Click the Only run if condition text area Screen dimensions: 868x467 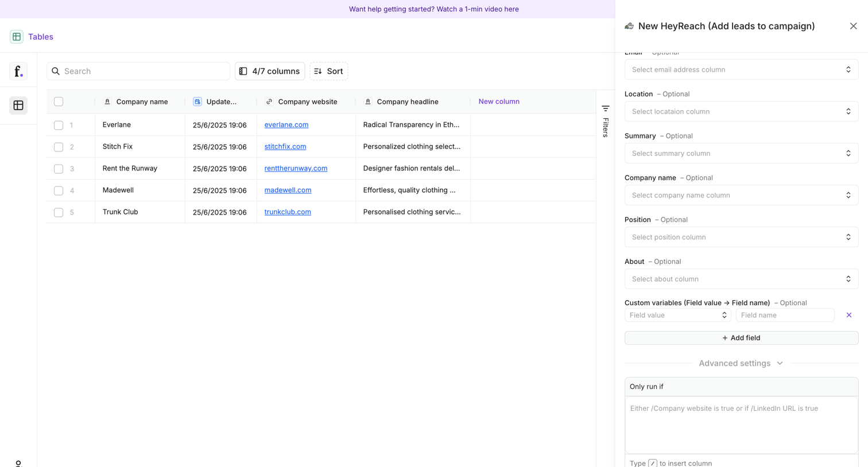(x=741, y=425)
